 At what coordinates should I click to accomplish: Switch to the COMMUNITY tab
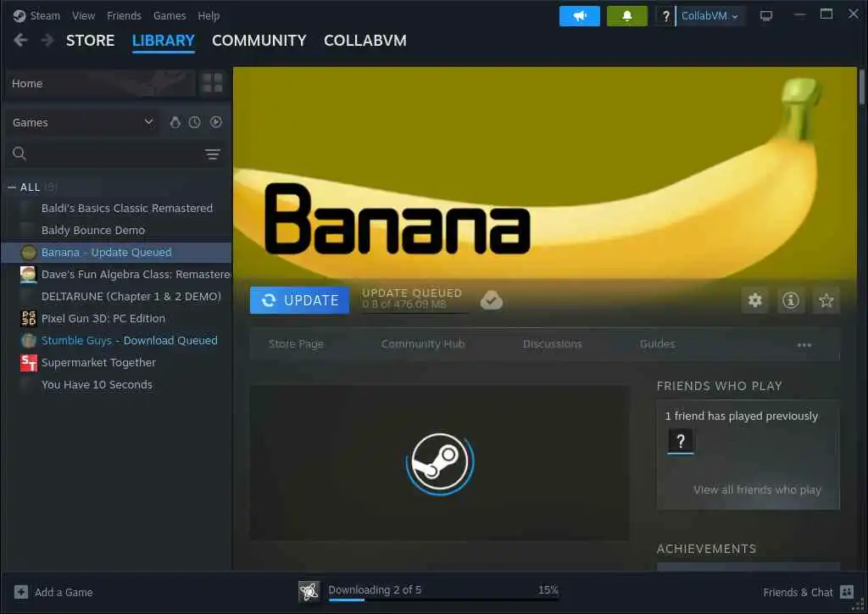coord(259,41)
